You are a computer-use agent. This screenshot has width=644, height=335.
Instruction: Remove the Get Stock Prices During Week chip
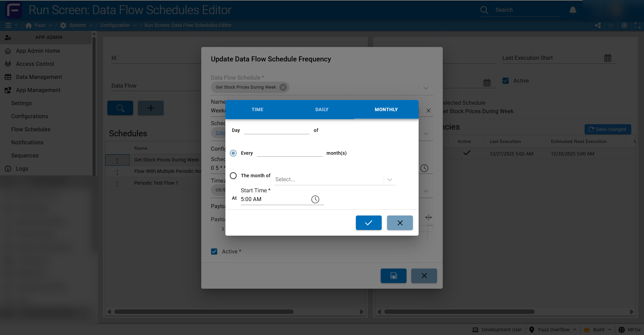[x=283, y=87]
